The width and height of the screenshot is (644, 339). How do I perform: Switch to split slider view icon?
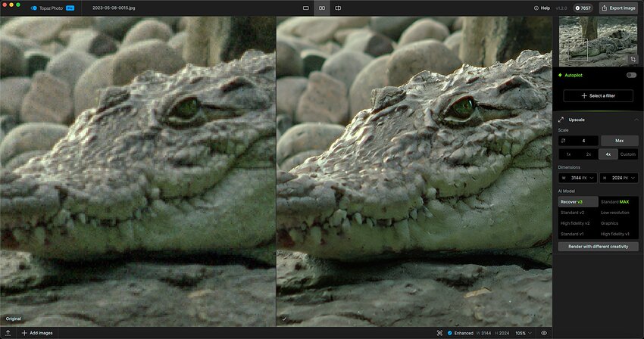point(338,8)
